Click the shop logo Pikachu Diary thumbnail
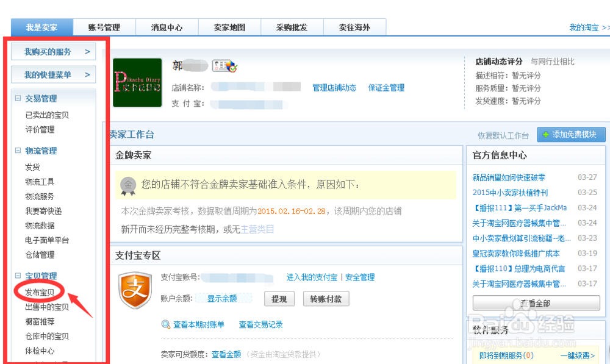This screenshot has height=364, width=610. 137,82
